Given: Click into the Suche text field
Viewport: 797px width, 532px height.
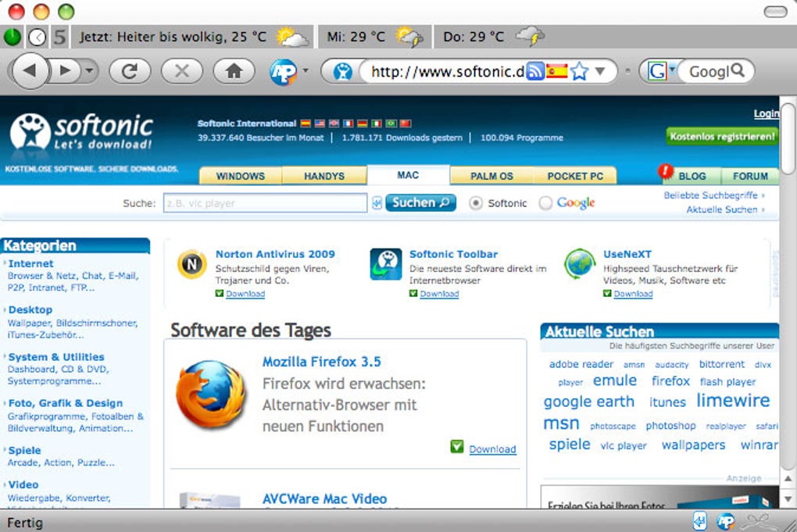Looking at the screenshot, I should coord(265,203).
